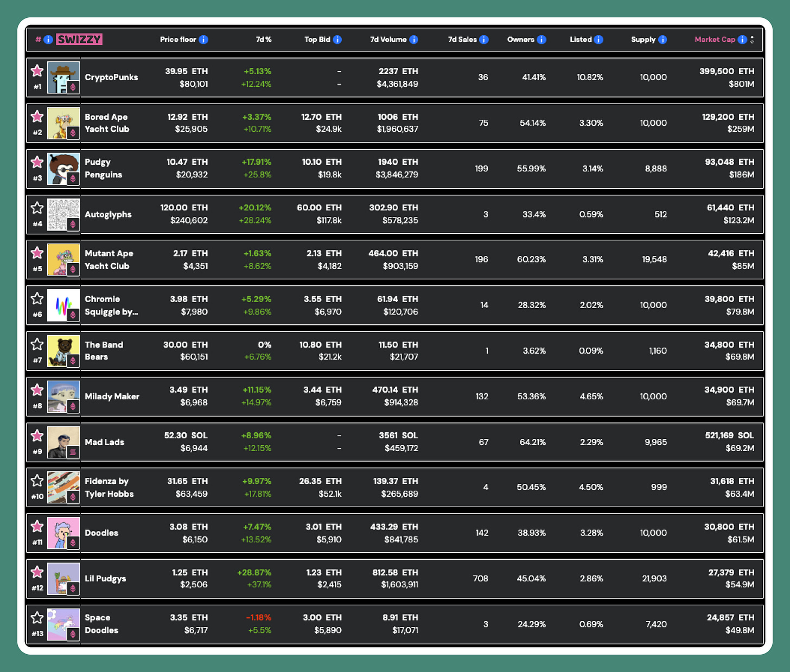
Task: Favorite Space Doodles with its star
Action: [37, 617]
